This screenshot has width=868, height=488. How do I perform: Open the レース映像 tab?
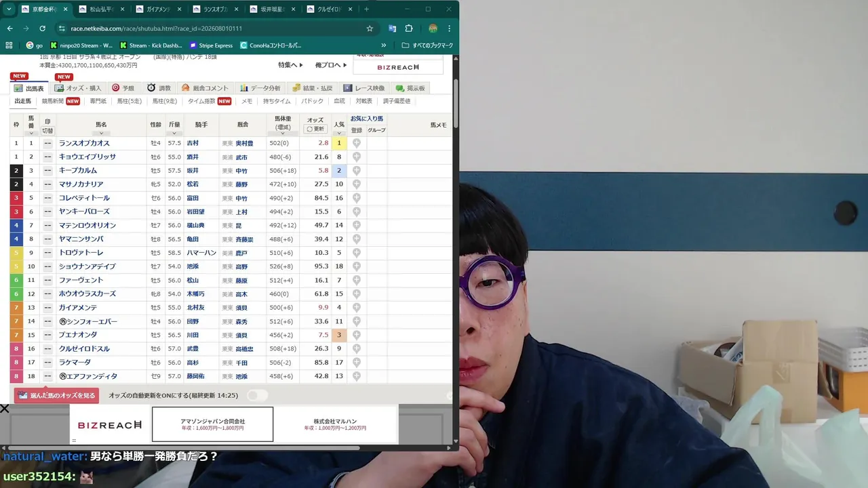(x=364, y=88)
